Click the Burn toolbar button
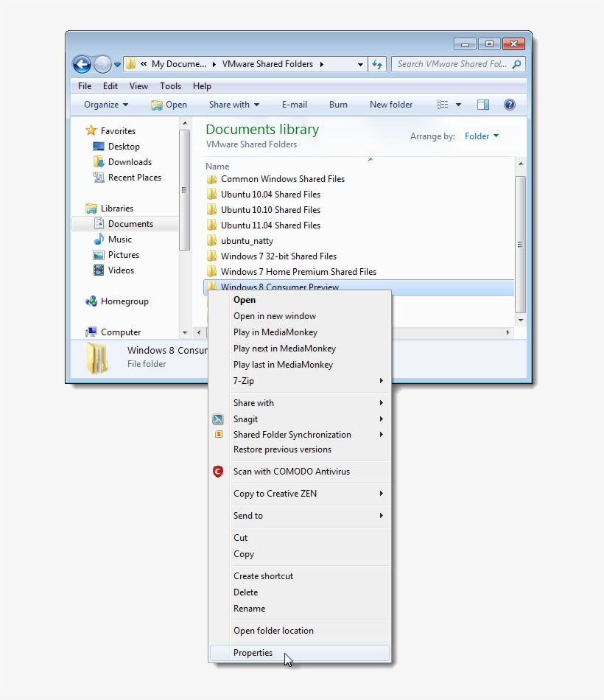 [338, 105]
